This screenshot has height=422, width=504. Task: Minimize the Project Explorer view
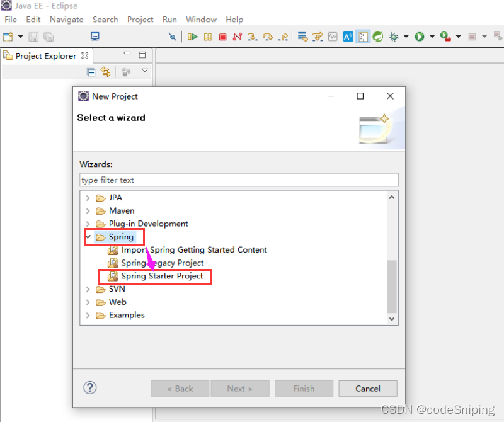click(127, 54)
